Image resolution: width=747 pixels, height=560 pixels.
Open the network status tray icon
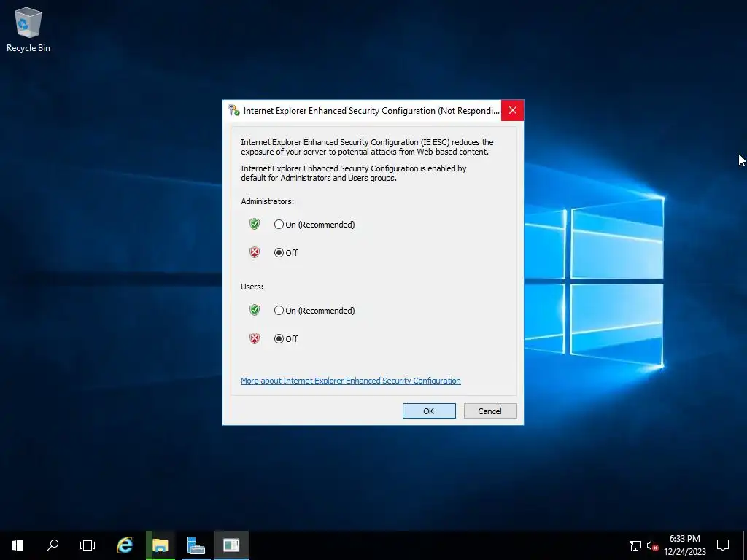click(x=635, y=545)
